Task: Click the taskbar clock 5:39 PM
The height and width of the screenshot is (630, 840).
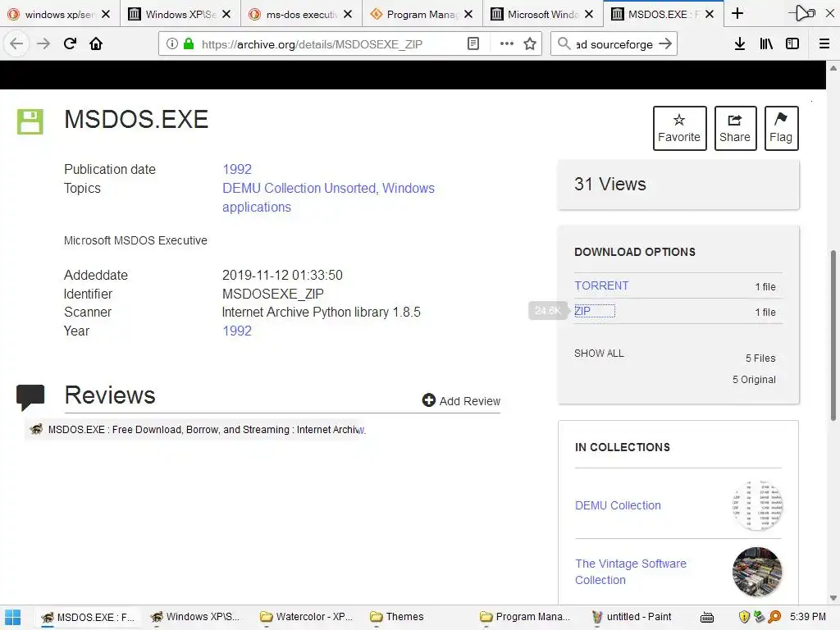Action: [x=807, y=617]
